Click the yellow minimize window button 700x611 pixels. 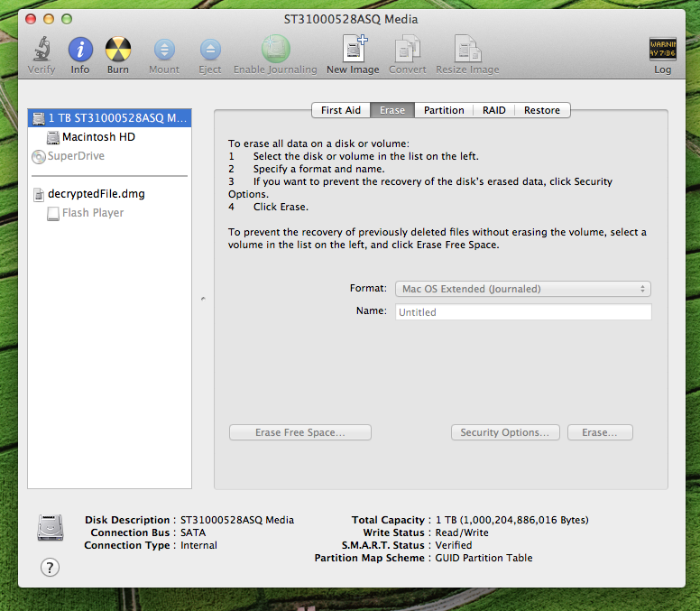(x=49, y=19)
